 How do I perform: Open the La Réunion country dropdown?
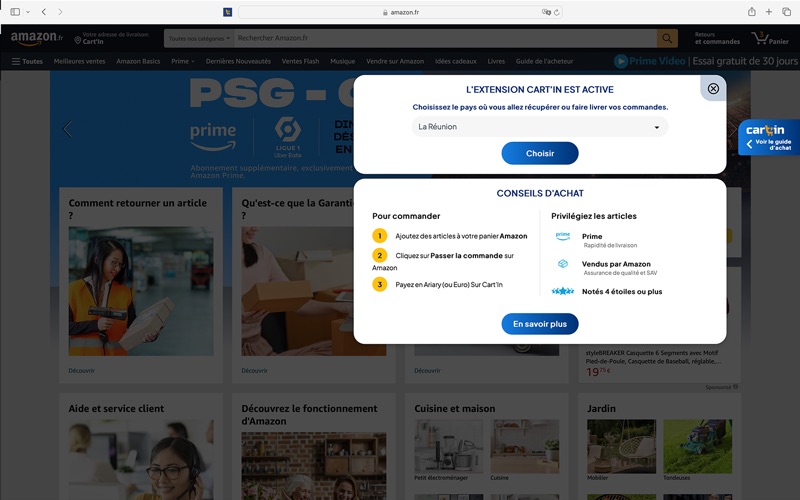coord(540,127)
